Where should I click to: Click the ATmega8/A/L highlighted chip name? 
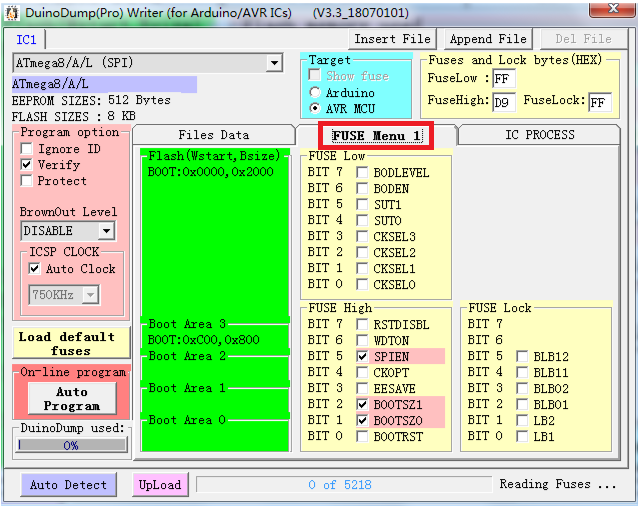click(104, 84)
